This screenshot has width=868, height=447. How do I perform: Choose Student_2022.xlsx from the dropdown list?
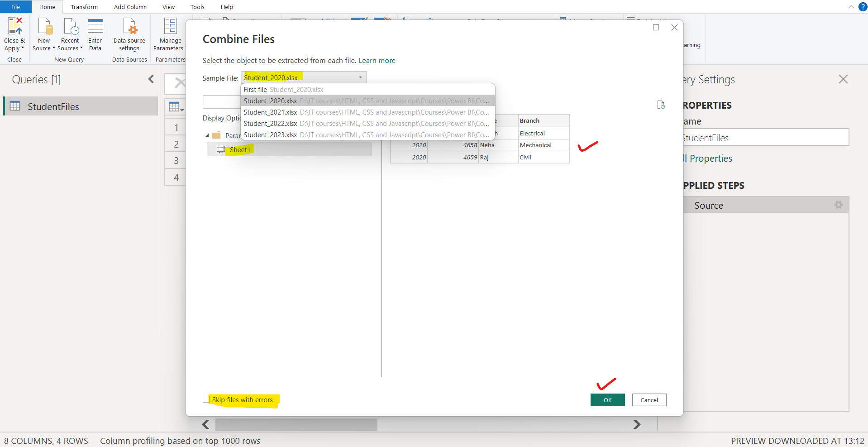tap(271, 124)
